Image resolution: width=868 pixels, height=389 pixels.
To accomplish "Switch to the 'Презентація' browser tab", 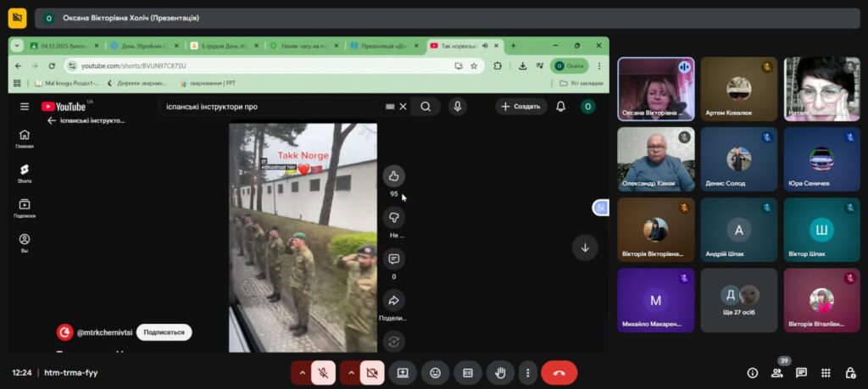I will (x=382, y=46).
